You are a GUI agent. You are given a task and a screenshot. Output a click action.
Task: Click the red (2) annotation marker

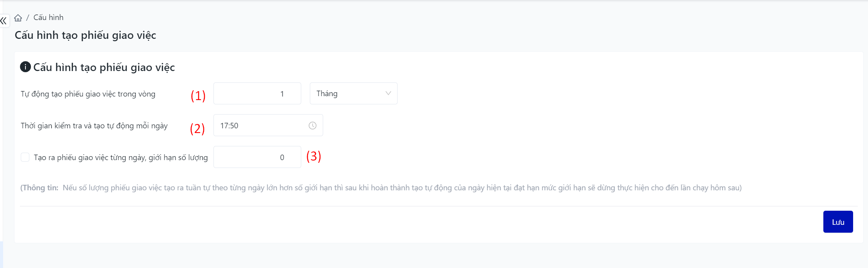197,128
